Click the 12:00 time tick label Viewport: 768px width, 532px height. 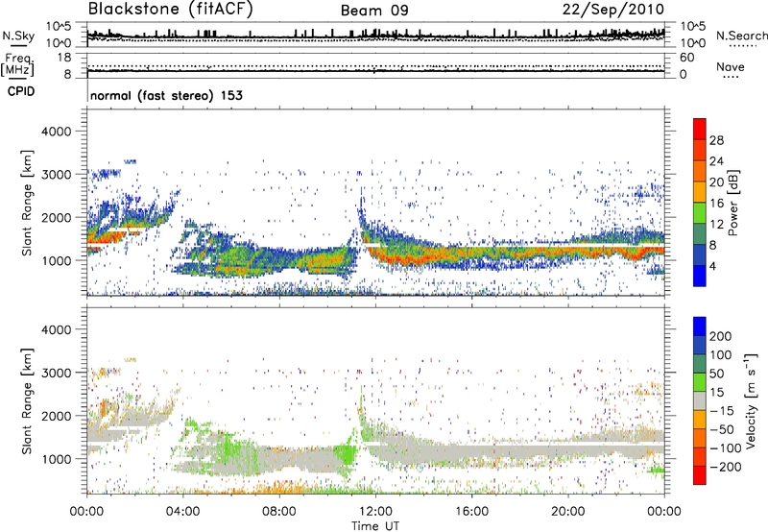coord(375,512)
